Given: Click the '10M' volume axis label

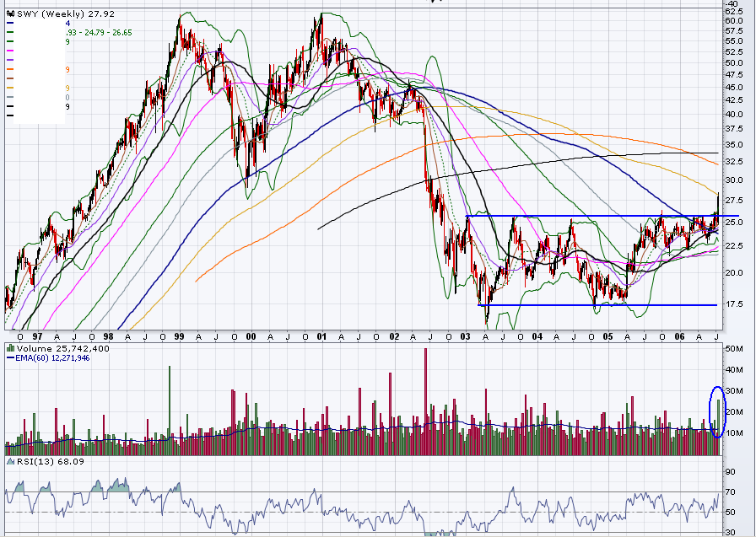Looking at the screenshot, I should click(734, 433).
